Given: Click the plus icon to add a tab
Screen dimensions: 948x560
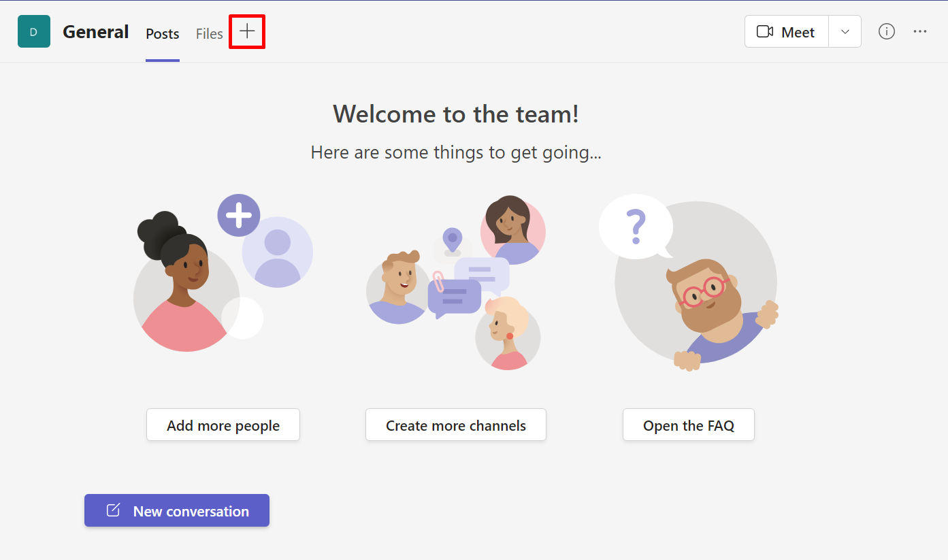Looking at the screenshot, I should click(247, 31).
